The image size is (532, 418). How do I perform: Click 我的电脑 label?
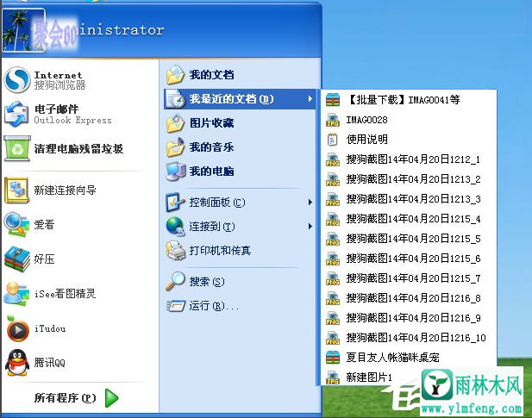pos(212,172)
